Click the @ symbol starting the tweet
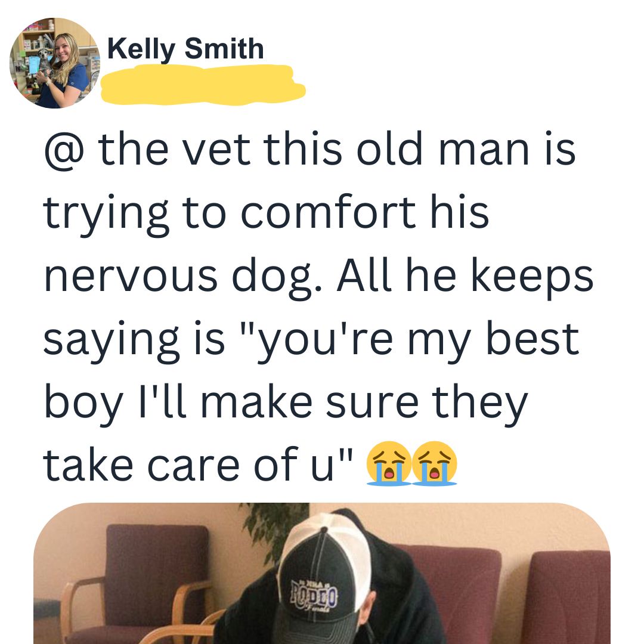 tap(64, 149)
